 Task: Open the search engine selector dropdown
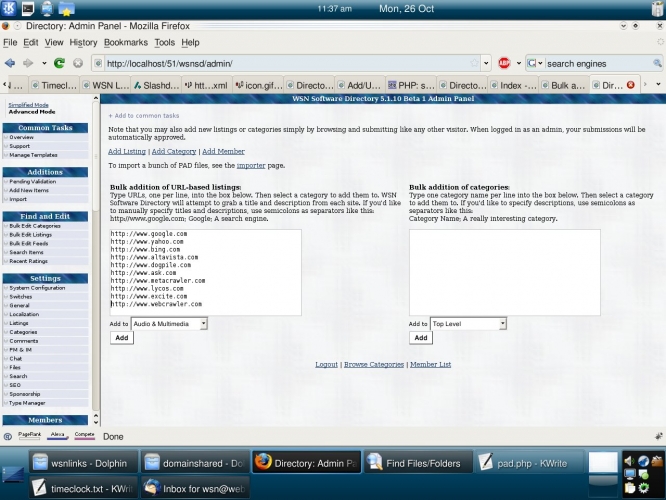pos(535,63)
